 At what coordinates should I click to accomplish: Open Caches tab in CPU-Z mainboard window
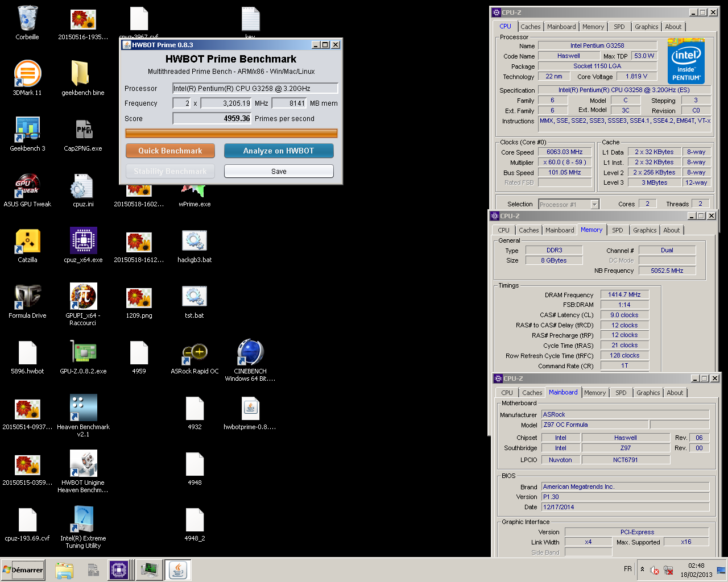pos(532,393)
